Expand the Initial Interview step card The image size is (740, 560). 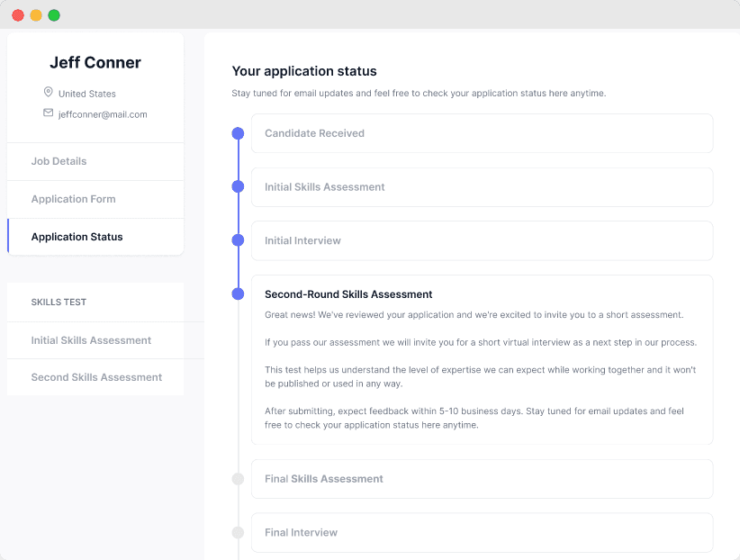tap(482, 240)
